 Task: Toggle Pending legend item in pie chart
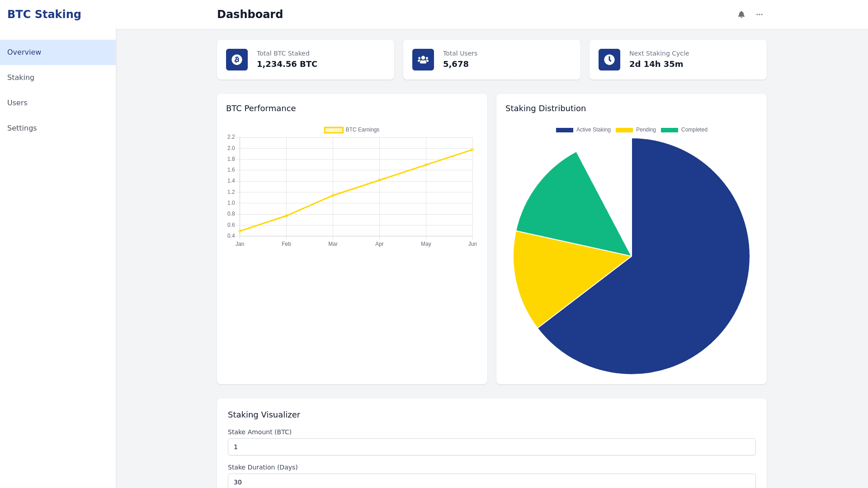[636, 130]
